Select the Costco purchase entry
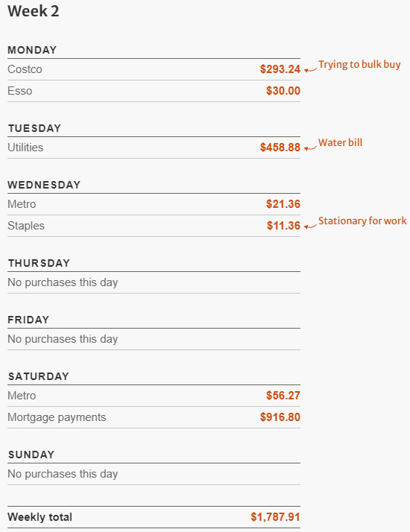Image resolution: width=410 pixels, height=532 pixels. coord(154,69)
